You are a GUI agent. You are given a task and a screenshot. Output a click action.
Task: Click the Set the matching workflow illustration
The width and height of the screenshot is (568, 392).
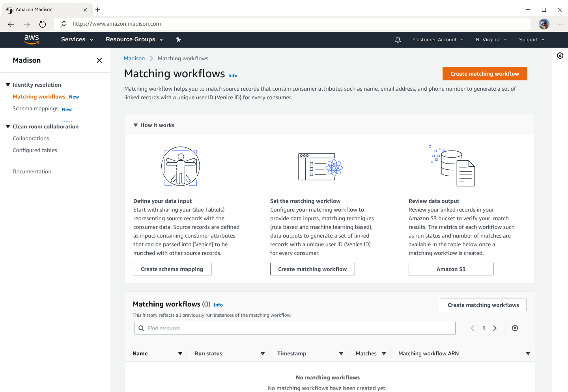pos(320,167)
